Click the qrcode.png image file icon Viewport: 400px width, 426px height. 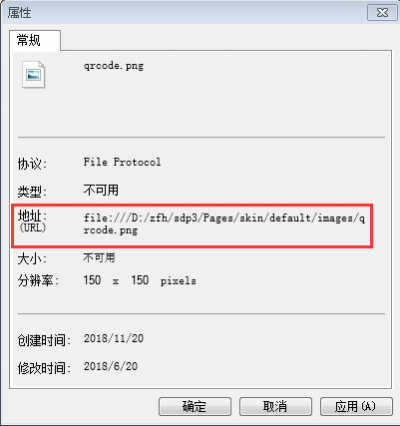33,75
